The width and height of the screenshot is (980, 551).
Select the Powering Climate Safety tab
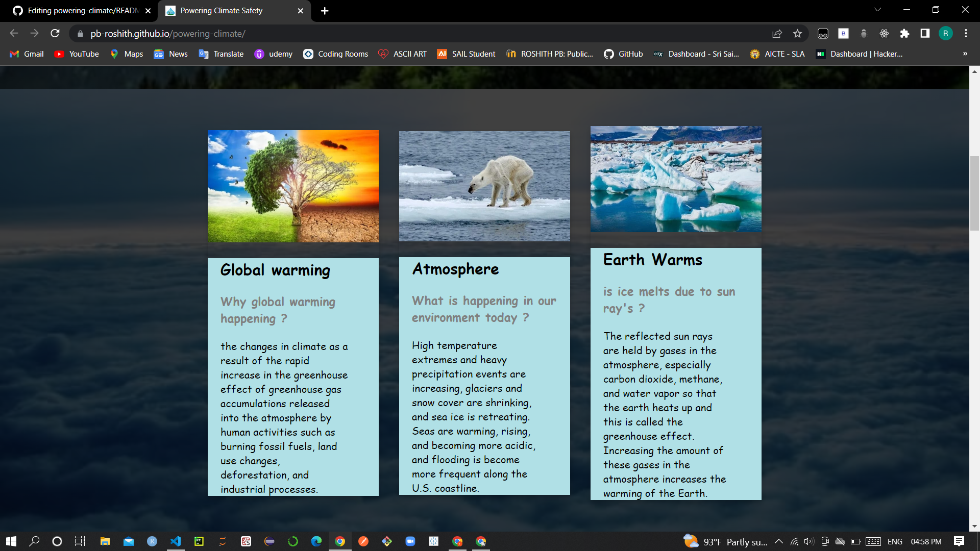pos(225,10)
